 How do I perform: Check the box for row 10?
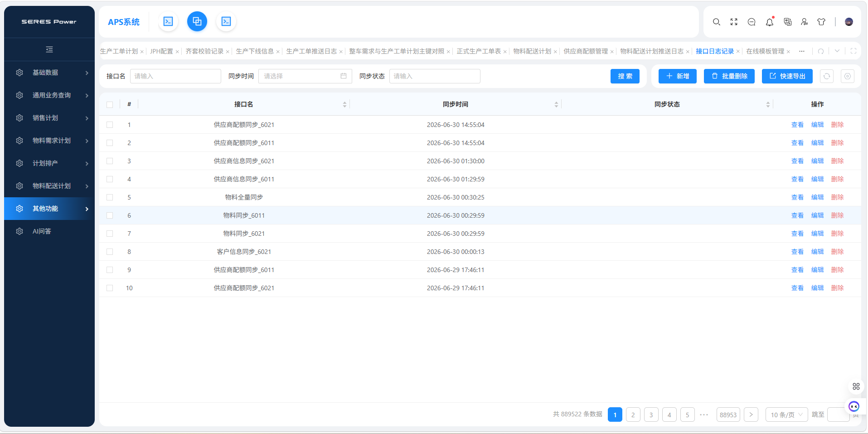coord(110,288)
